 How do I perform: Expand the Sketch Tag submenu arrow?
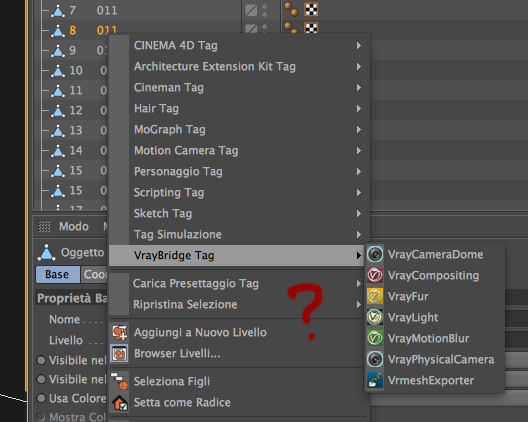359,214
